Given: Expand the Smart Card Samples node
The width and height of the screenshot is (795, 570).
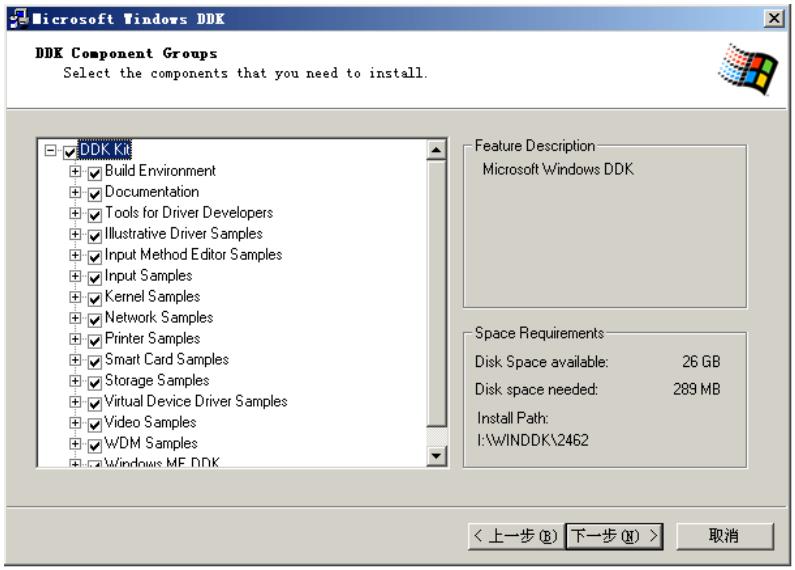Looking at the screenshot, I should click(75, 360).
